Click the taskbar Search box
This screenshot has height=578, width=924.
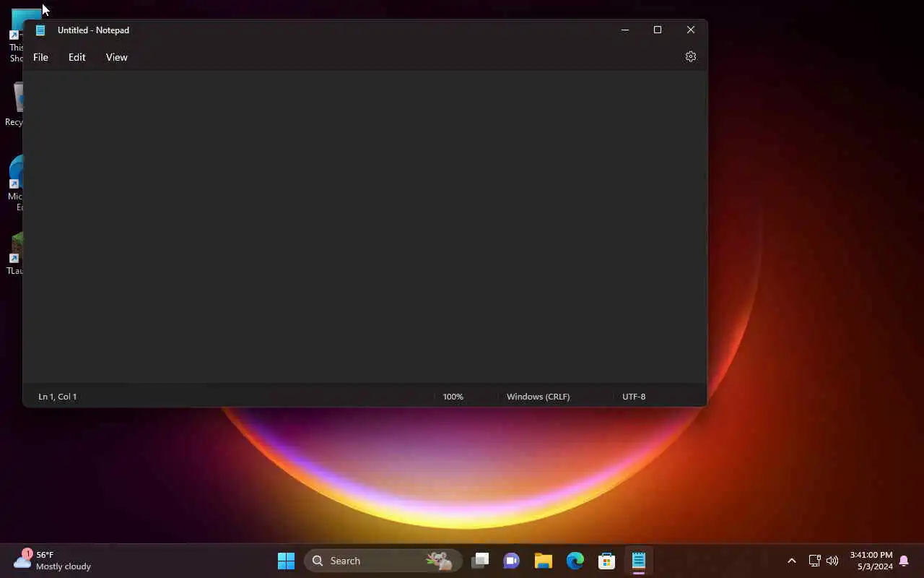point(383,561)
